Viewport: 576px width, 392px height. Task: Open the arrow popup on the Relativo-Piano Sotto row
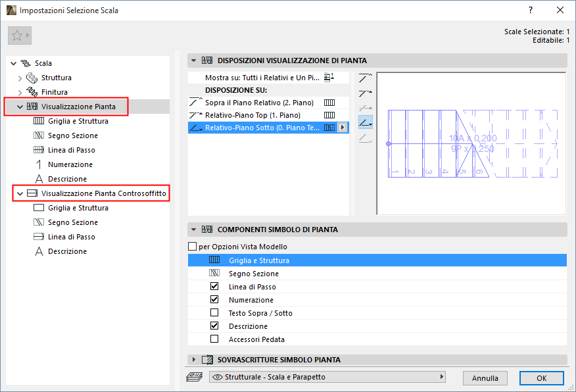343,128
